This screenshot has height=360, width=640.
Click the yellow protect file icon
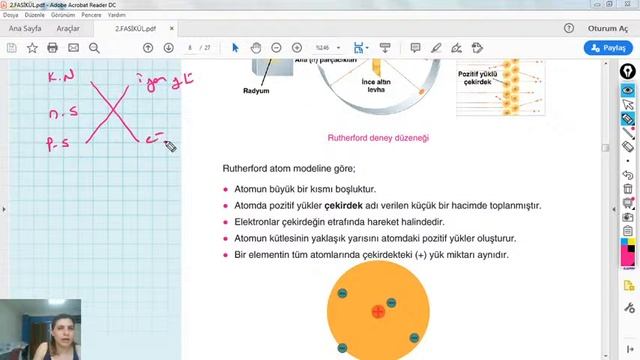point(629,286)
